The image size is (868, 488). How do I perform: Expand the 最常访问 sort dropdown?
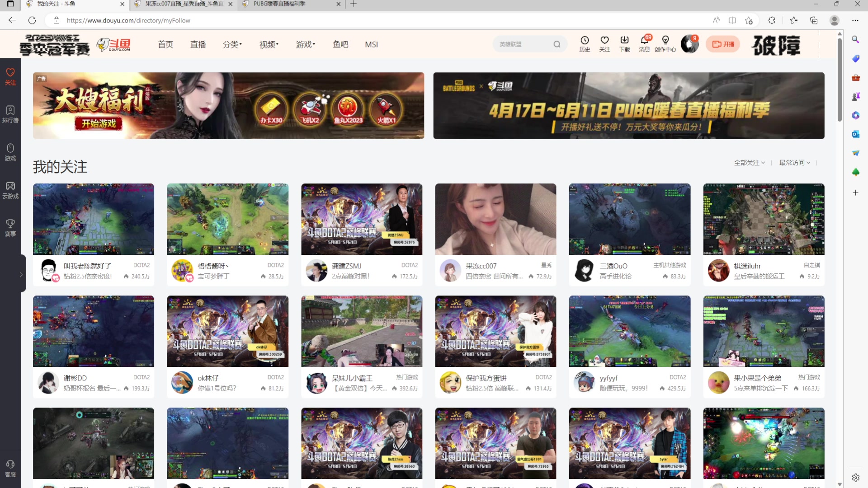point(794,163)
